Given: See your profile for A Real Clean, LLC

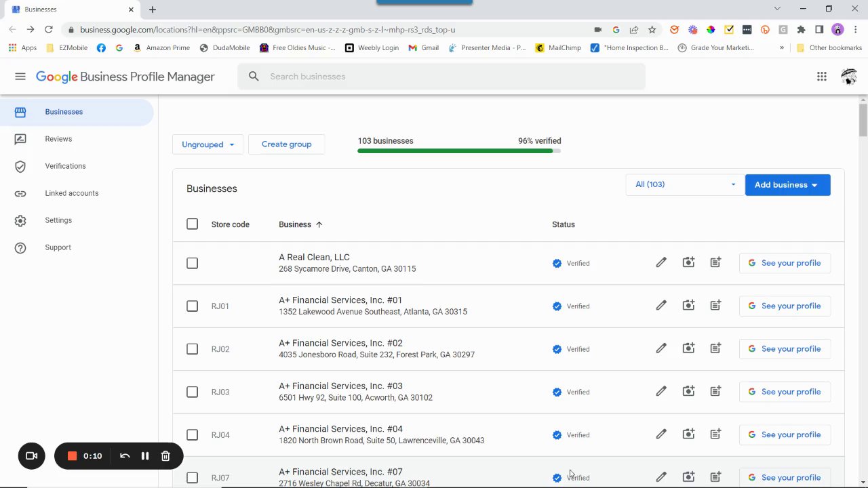Looking at the screenshot, I should click(x=785, y=263).
